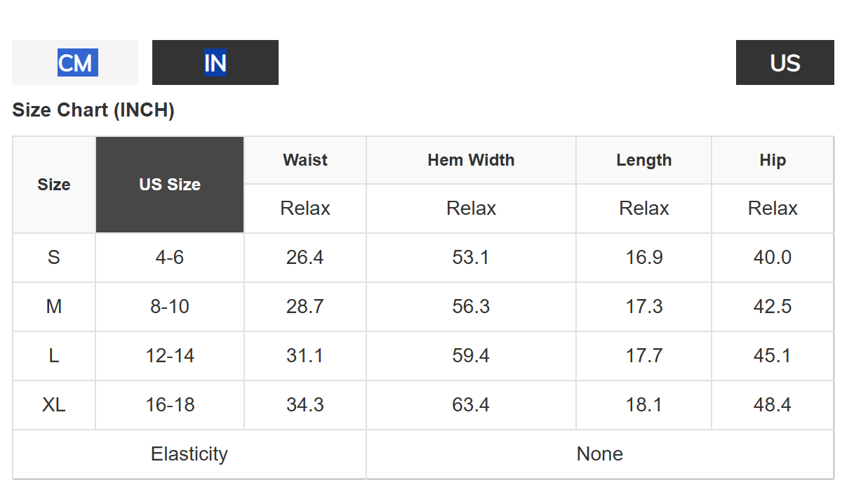Click the XL hip value 48.4
868x490 pixels.
(x=773, y=405)
